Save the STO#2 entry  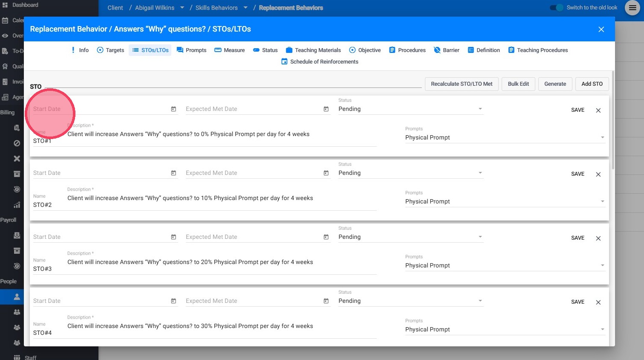click(578, 174)
